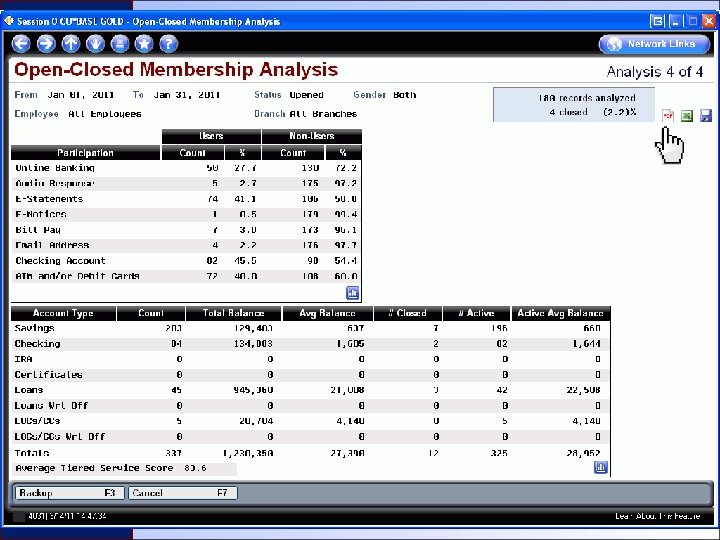
Task: Select the Checking Account participation row
Action: (186, 261)
